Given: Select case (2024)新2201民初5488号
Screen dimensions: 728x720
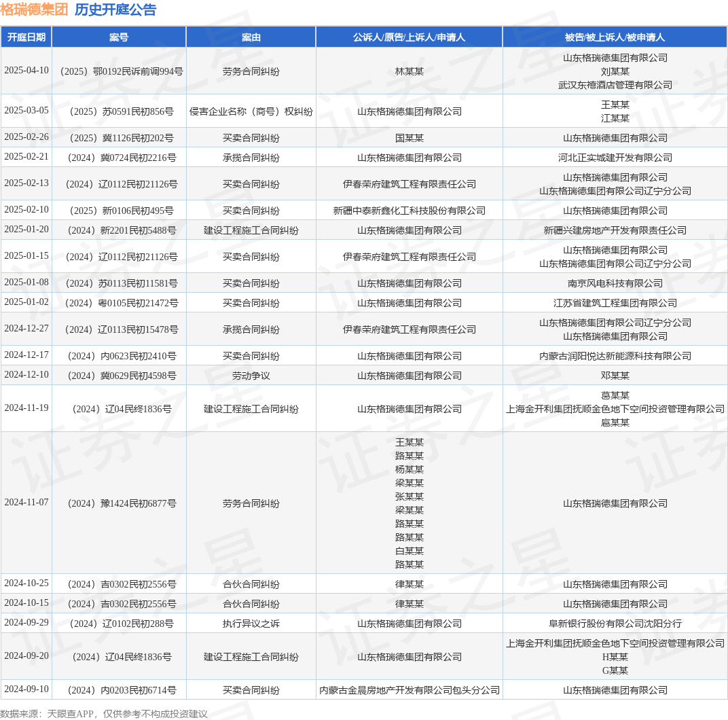Looking at the screenshot, I should 122,230.
